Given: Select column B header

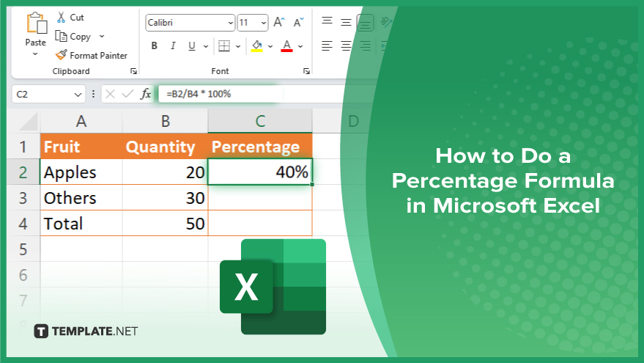Looking at the screenshot, I should coord(165,121).
